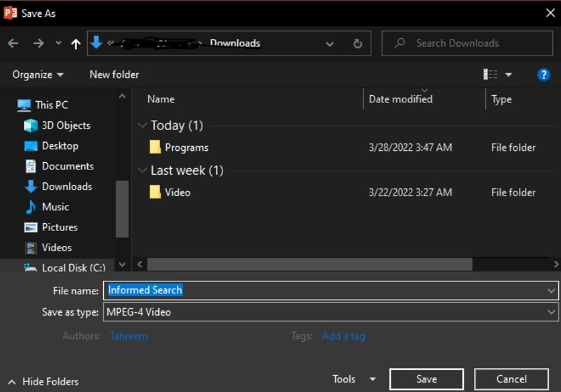Collapse the Today (1) group
The height and width of the screenshot is (392, 561).
(x=142, y=125)
